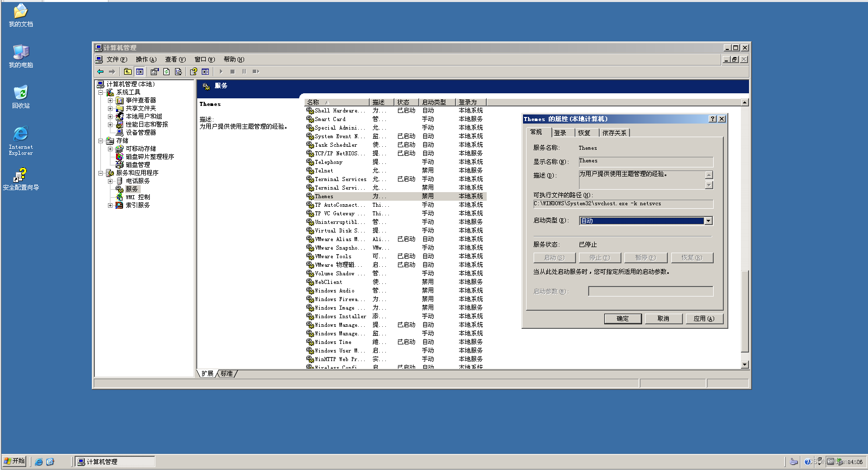This screenshot has height=470, width=868.
Task: Click Internet Explorer quick launch icon
Action: [x=39, y=461]
